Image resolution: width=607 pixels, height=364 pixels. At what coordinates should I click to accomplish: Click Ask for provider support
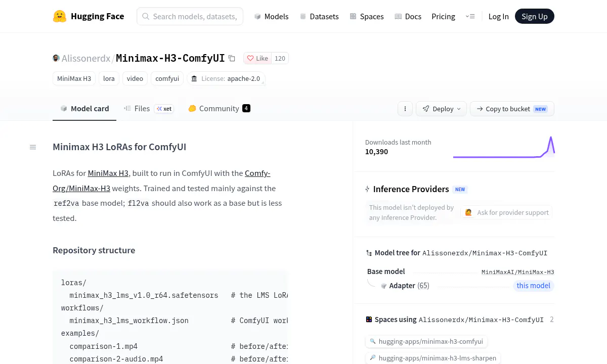(x=507, y=212)
